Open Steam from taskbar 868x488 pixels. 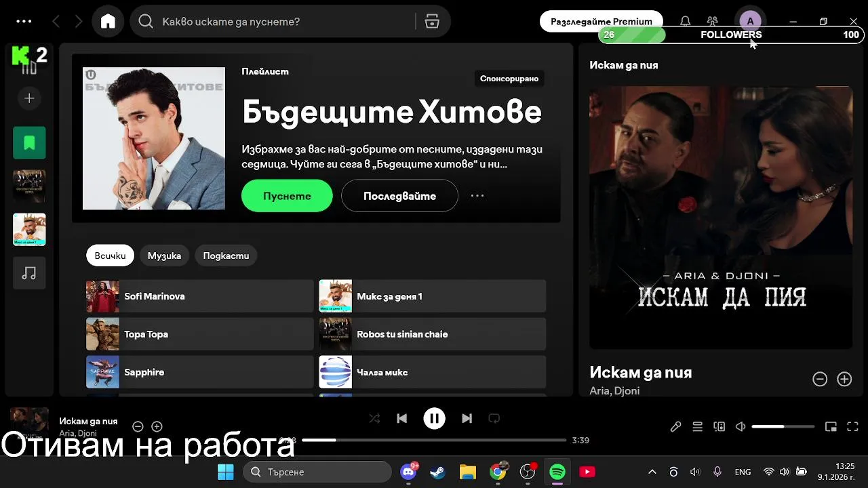click(438, 472)
